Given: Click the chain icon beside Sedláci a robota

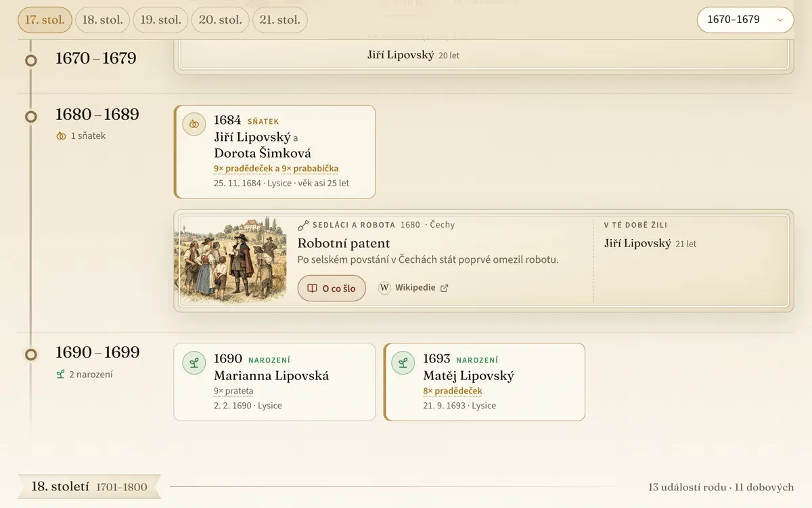Looking at the screenshot, I should point(303,225).
